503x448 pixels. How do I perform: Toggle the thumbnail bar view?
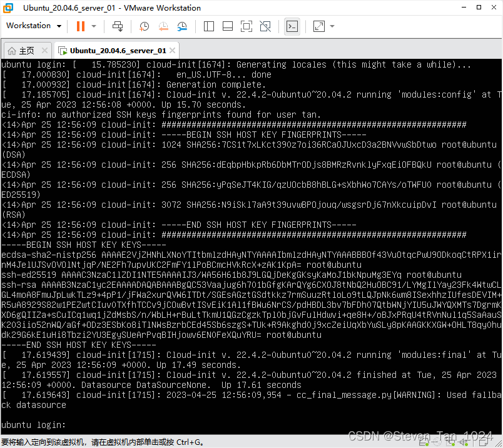tap(228, 26)
